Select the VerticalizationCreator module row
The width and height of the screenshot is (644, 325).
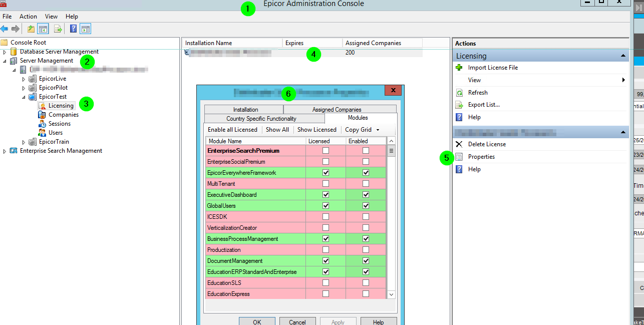tap(295, 228)
